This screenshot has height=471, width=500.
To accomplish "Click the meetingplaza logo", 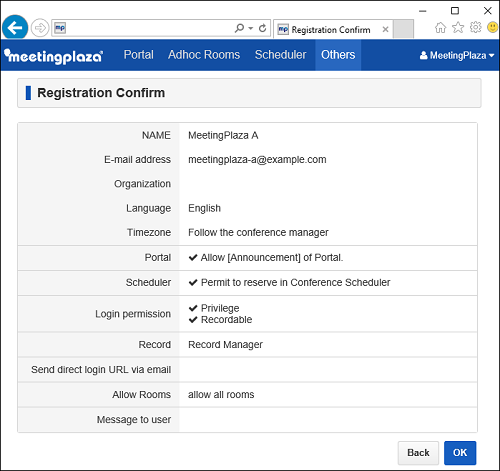I will (x=53, y=56).
